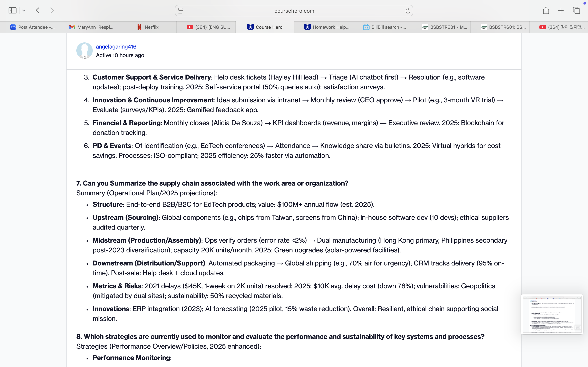Toggle the Safari sidebar
The width and height of the screenshot is (588, 367).
click(x=12, y=10)
